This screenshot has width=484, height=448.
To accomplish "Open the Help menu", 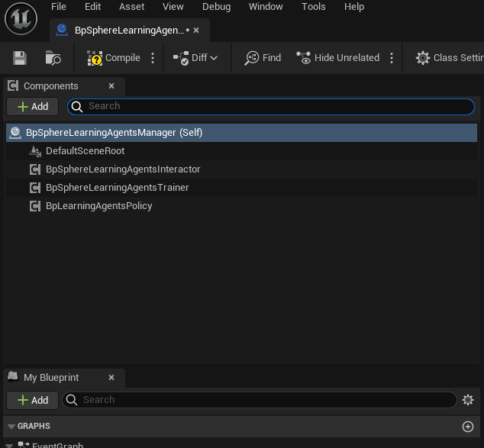I will tap(354, 7).
